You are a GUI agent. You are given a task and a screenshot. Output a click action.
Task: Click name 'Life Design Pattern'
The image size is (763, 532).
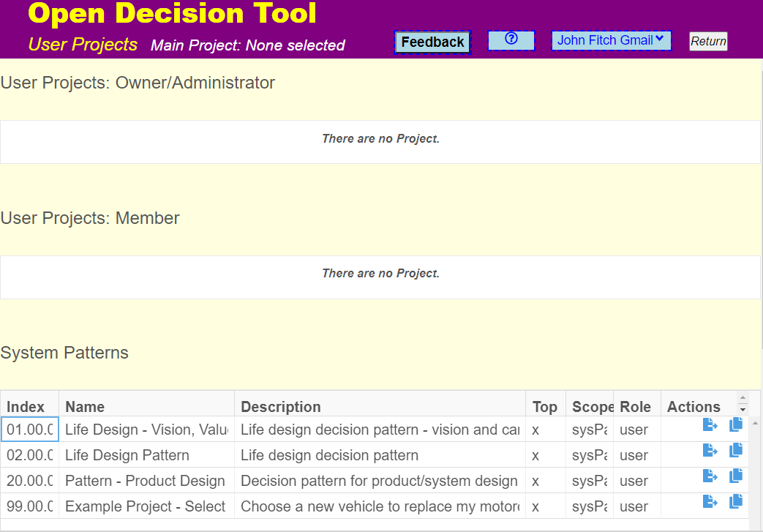pyautogui.click(x=146, y=455)
